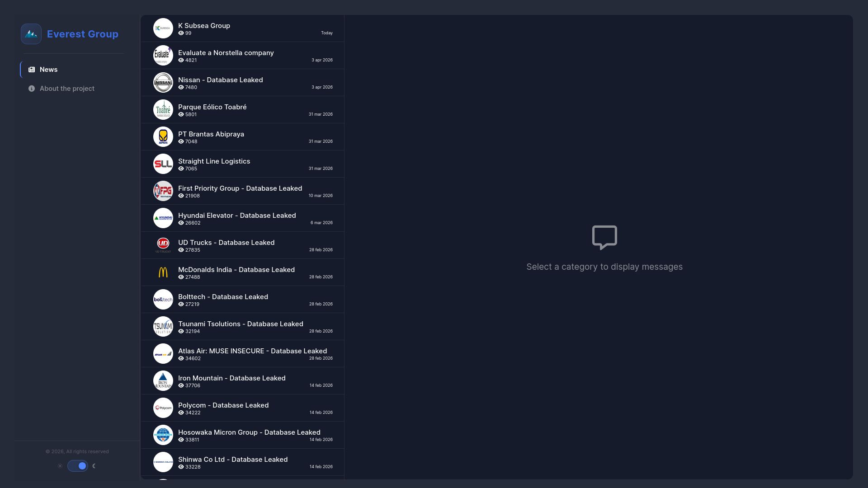Open the Nissan logo thumbnail
The height and width of the screenshot is (488, 868).
pyautogui.click(x=163, y=83)
